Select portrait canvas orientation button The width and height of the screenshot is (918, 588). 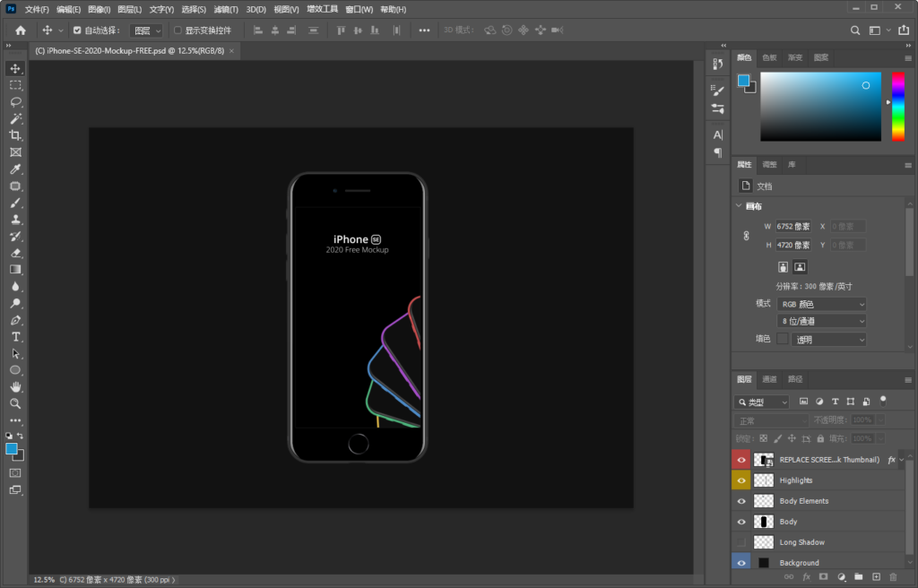point(783,267)
